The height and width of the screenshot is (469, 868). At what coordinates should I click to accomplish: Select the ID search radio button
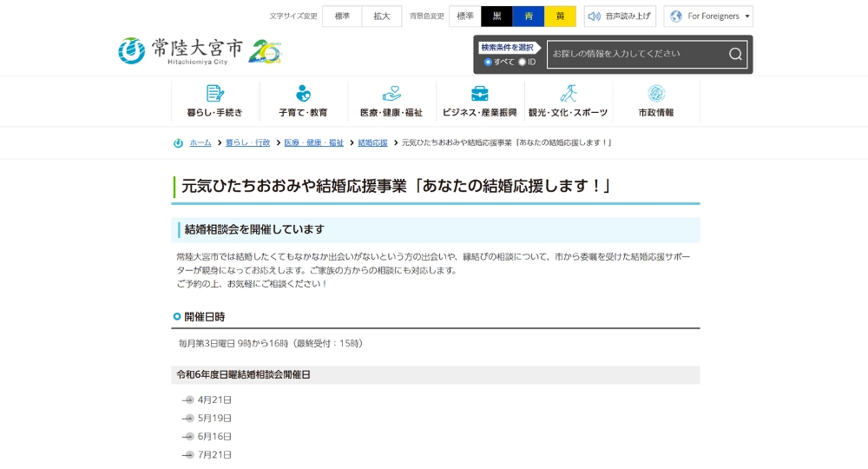click(522, 62)
